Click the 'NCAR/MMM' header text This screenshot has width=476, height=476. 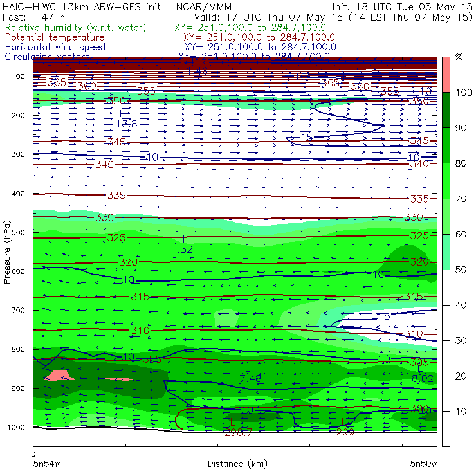pyautogui.click(x=204, y=6)
